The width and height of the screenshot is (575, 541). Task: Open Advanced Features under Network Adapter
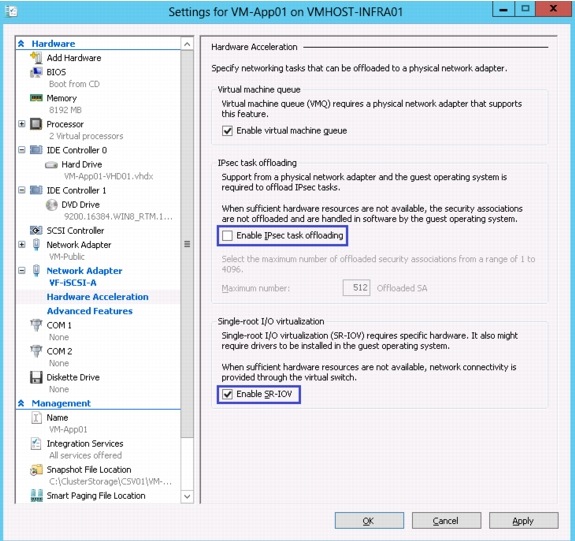coord(89,311)
